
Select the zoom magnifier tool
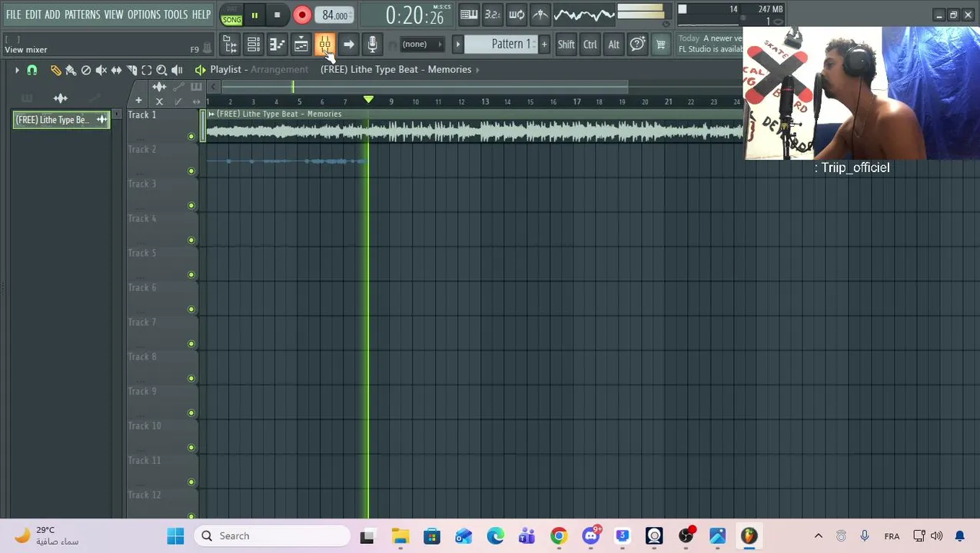pos(161,70)
